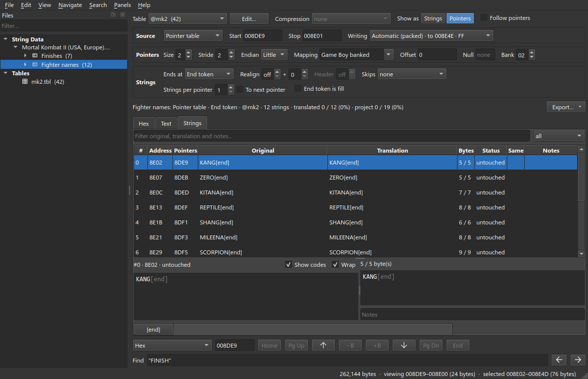The width and height of the screenshot is (588, 379).
Task: Select the KITANA[end] translation cell
Action: [x=392, y=192]
